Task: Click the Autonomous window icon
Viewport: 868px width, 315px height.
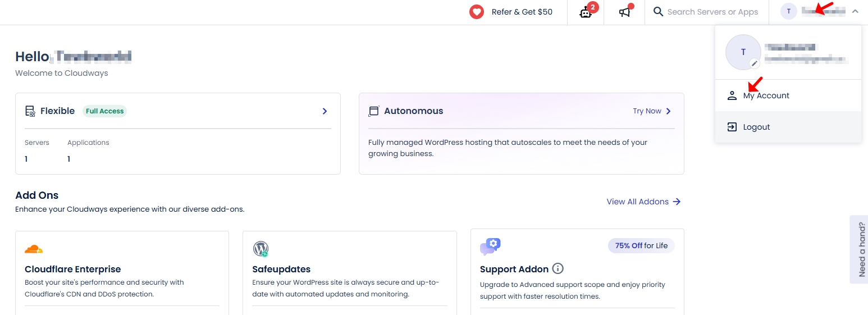Action: pyautogui.click(x=373, y=111)
